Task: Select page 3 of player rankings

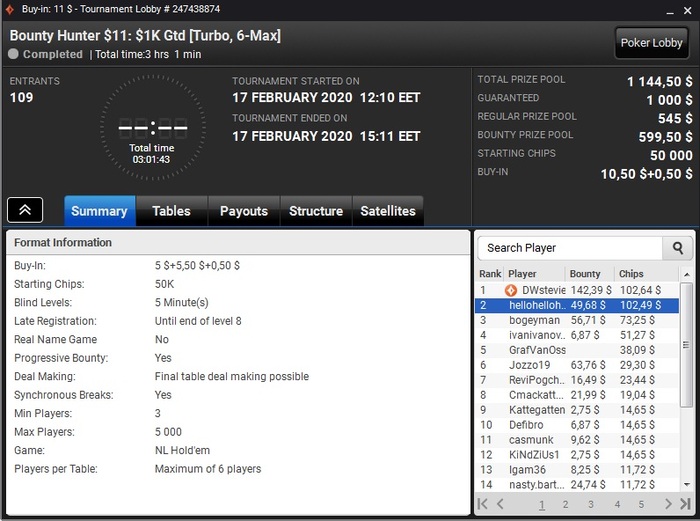Action: [x=591, y=504]
